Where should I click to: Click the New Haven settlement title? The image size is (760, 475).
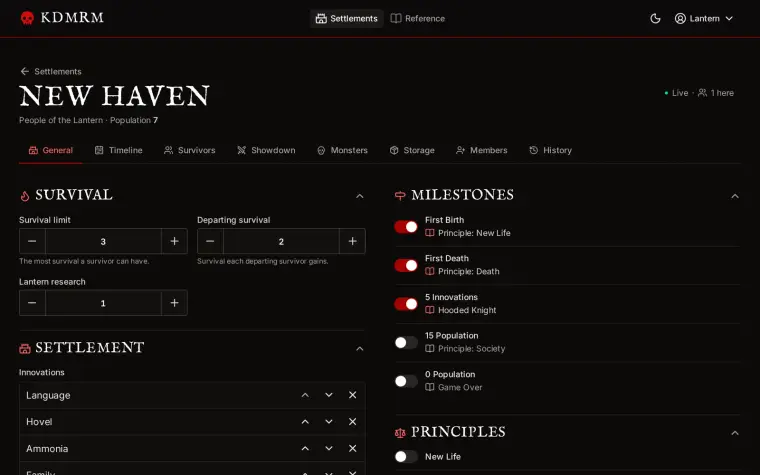(x=114, y=96)
